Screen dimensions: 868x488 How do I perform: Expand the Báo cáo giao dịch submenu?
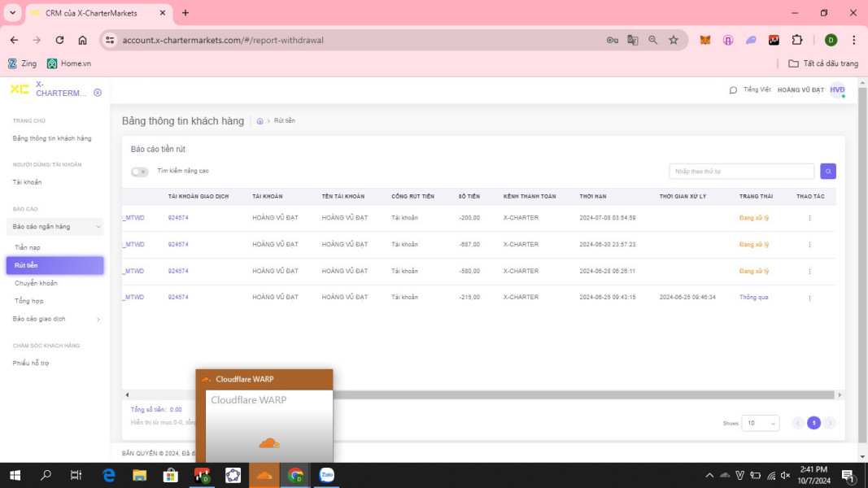click(x=55, y=319)
